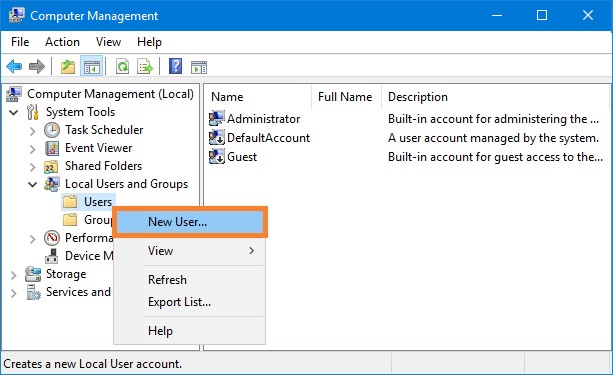Click 'A user account managed by the system.' description
Viewport: 613px width, 375px height.
click(493, 138)
